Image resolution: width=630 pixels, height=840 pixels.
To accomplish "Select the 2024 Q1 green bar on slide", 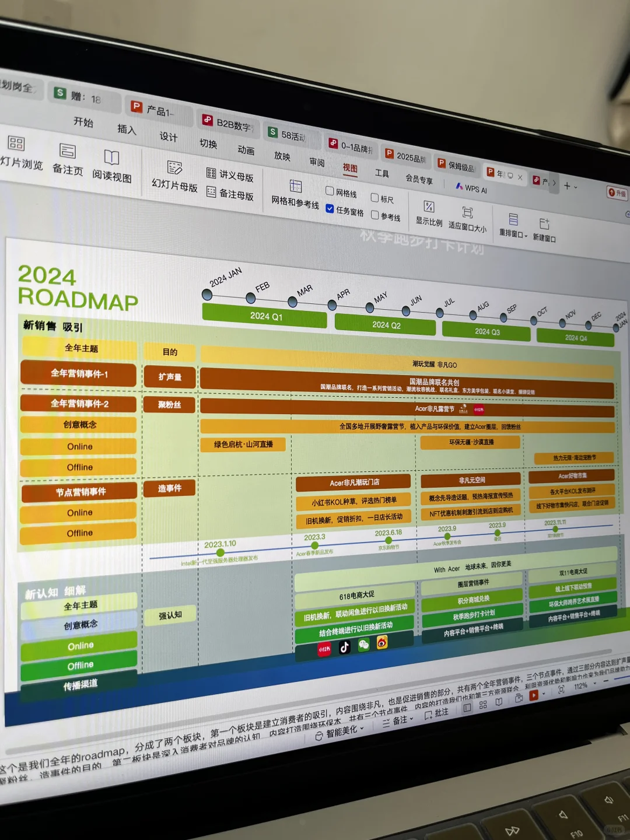I will coord(265,316).
